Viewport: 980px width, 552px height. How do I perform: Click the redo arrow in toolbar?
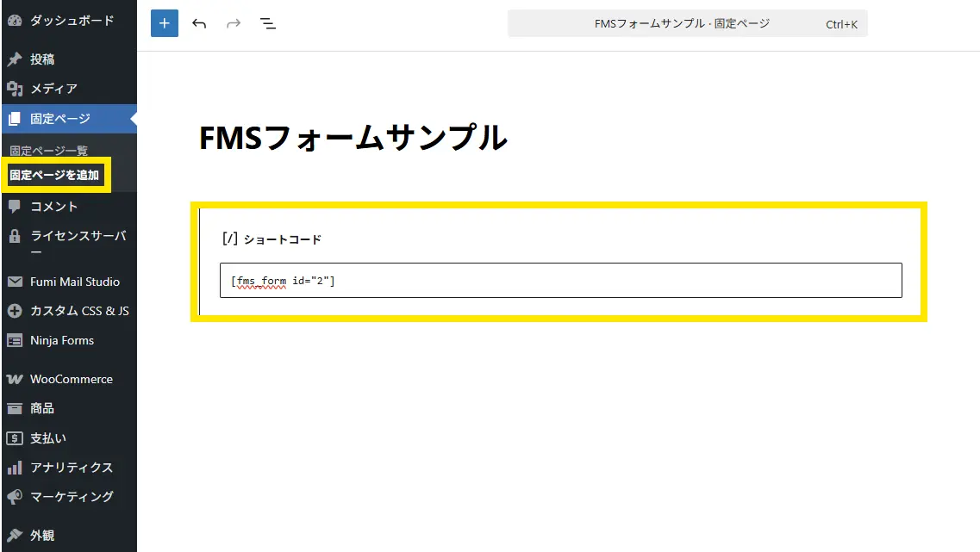[x=234, y=23]
